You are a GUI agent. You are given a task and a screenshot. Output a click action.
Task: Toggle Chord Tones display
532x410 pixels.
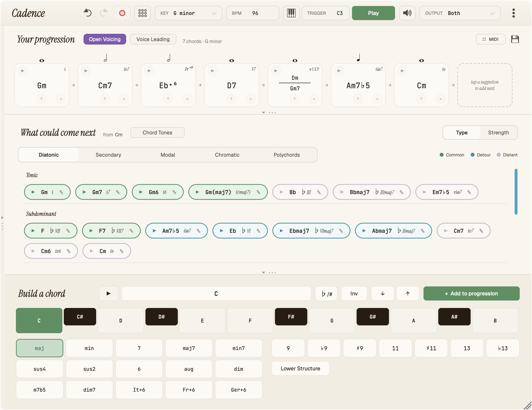pos(157,133)
